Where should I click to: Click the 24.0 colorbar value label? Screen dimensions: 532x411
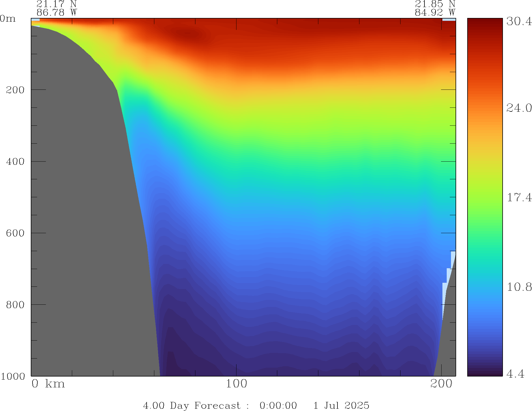[x=519, y=108]
